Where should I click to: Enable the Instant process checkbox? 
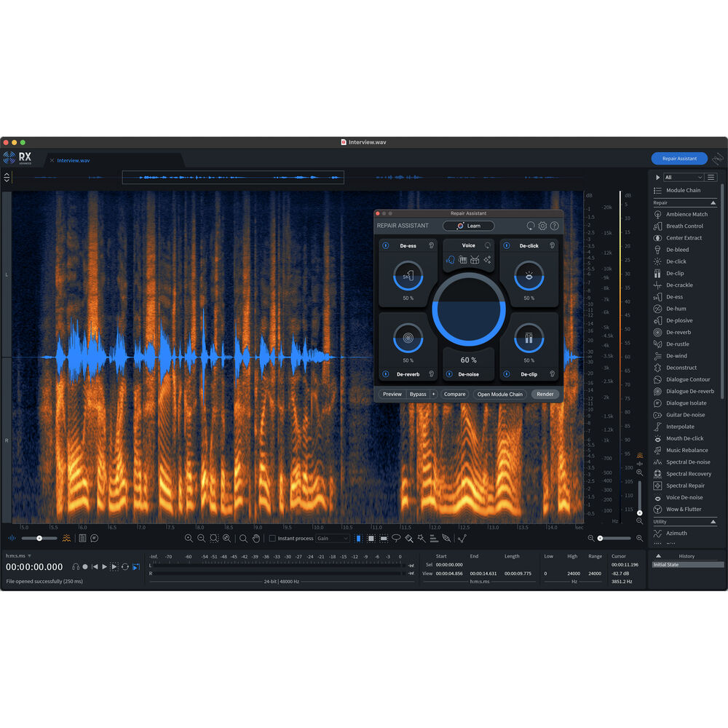point(272,539)
